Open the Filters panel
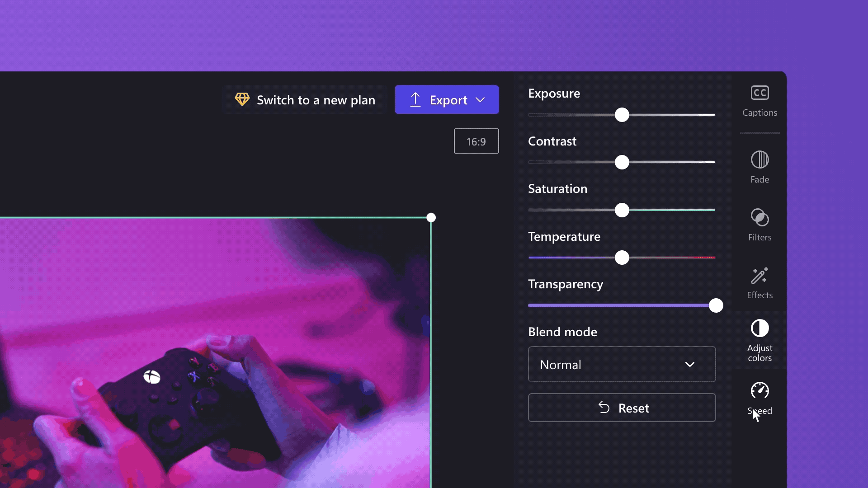 759,225
